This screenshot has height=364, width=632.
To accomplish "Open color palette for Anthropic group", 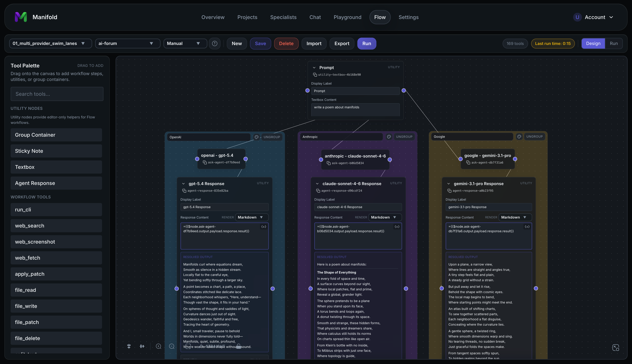I will (389, 137).
